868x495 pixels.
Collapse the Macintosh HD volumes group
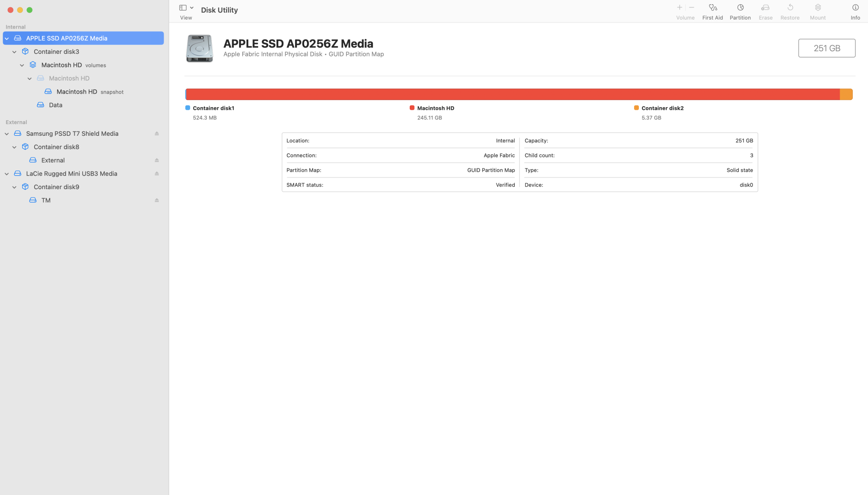tap(22, 66)
